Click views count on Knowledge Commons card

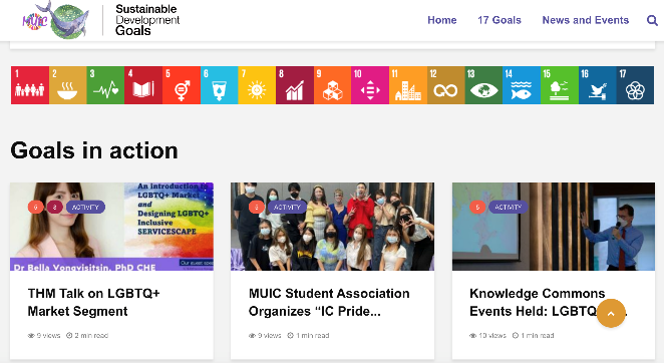(488, 335)
